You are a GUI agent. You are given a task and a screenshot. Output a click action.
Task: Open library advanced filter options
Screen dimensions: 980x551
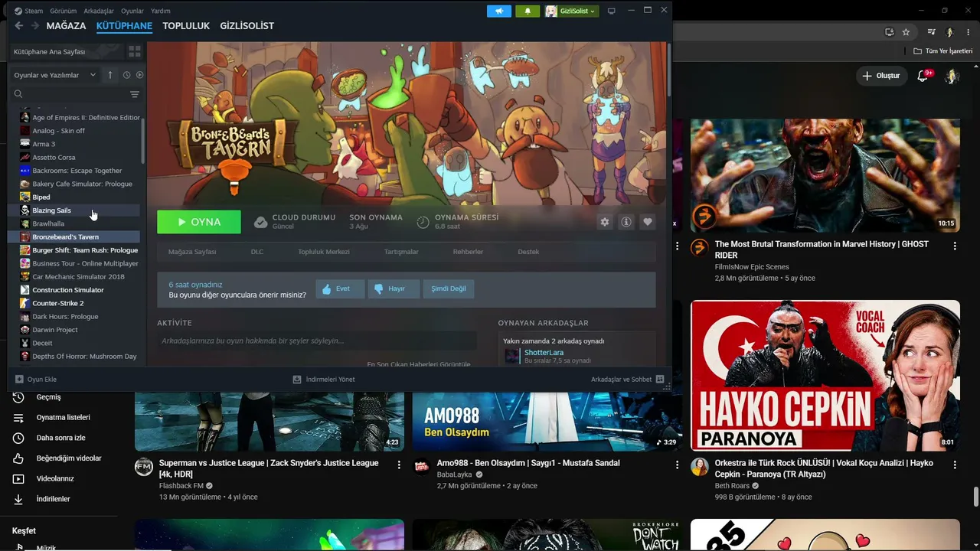tap(135, 94)
